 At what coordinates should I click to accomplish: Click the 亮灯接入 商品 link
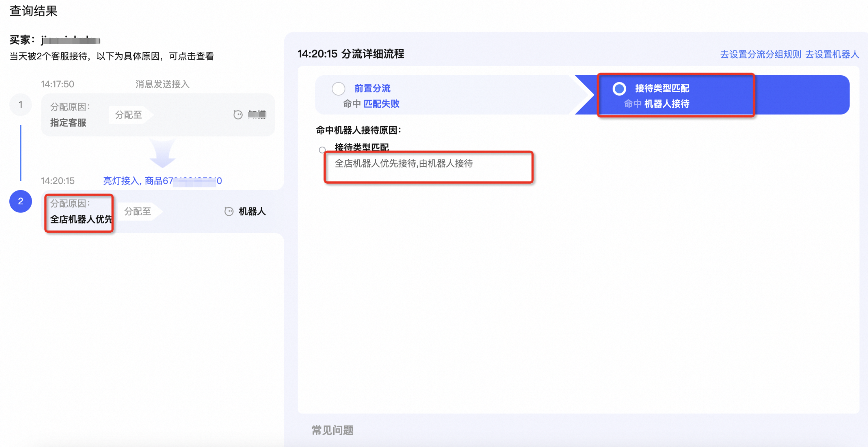[162, 181]
